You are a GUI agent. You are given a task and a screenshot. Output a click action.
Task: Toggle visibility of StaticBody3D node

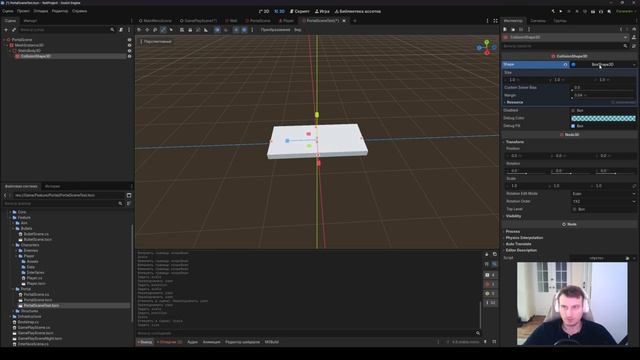(129, 51)
